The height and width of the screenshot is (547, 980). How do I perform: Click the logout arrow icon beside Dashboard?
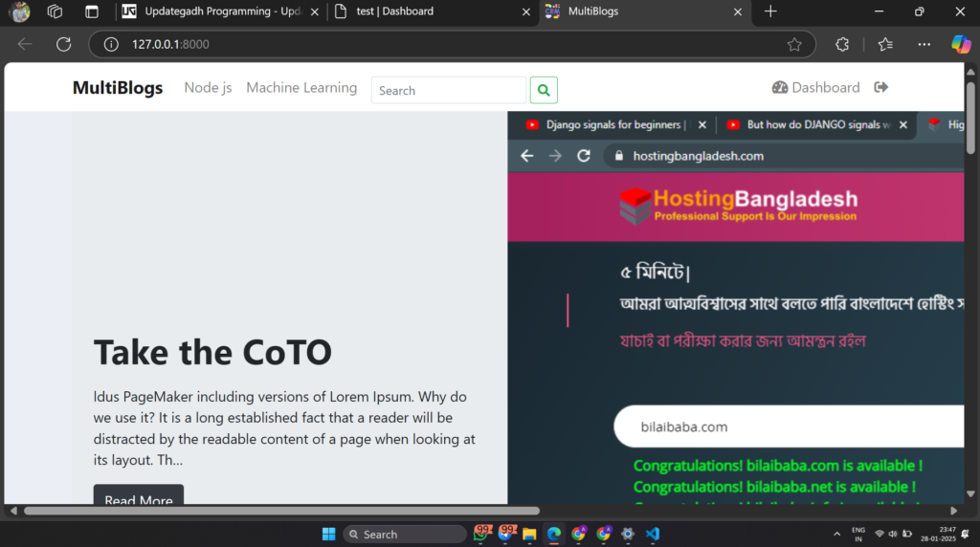pyautogui.click(x=880, y=87)
